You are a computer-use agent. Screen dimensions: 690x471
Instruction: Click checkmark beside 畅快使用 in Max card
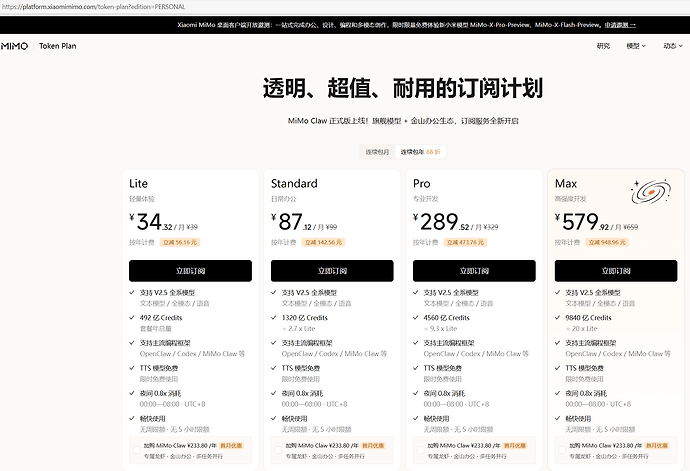click(558, 418)
